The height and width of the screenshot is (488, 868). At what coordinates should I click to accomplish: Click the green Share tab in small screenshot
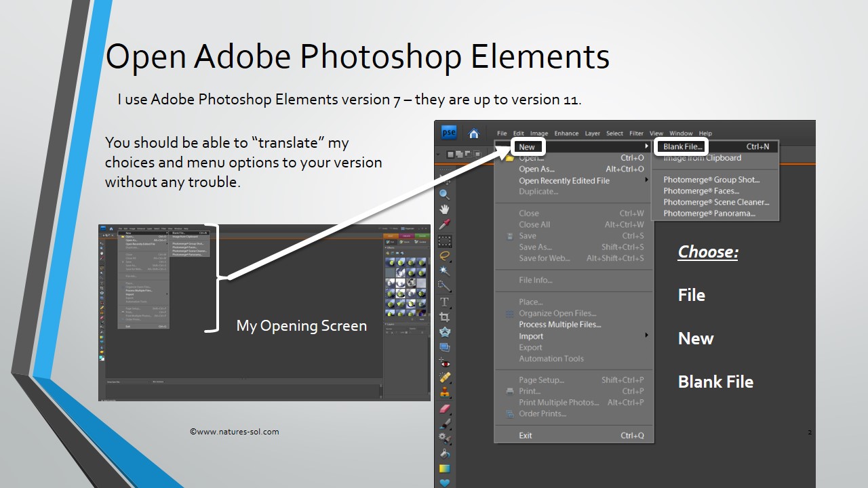tap(422, 235)
